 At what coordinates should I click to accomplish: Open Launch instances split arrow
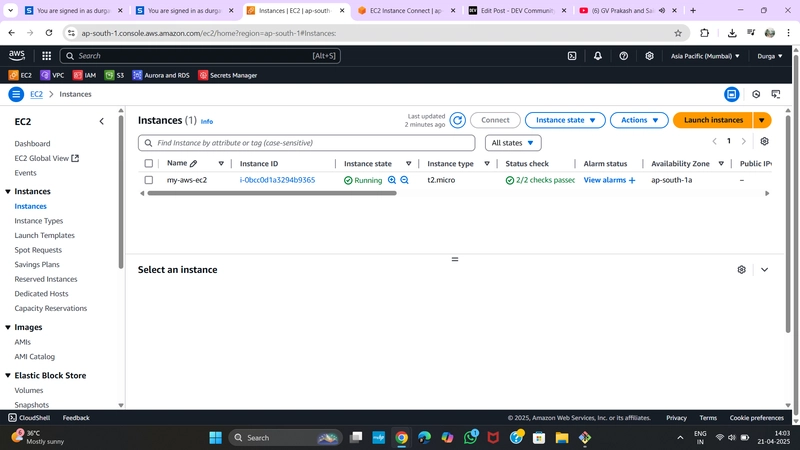click(762, 120)
